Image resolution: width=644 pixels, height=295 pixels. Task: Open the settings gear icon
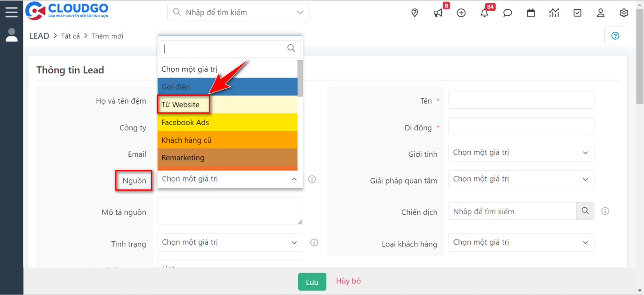(624, 13)
